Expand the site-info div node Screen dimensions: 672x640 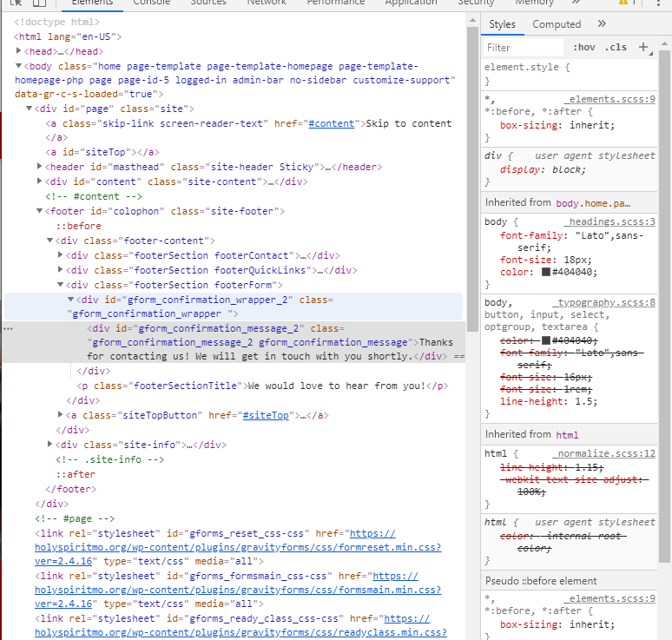[x=50, y=445]
